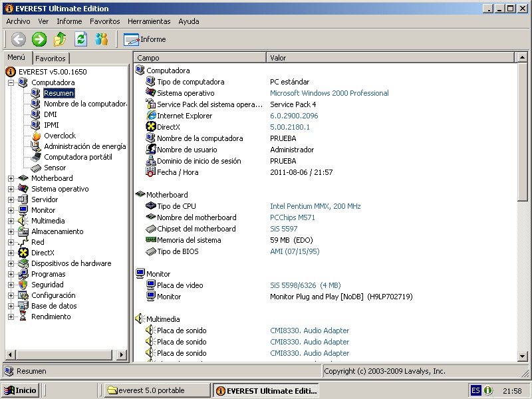The image size is (532, 399).
Task: Expand the Base de datos tree node
Action: (11, 306)
